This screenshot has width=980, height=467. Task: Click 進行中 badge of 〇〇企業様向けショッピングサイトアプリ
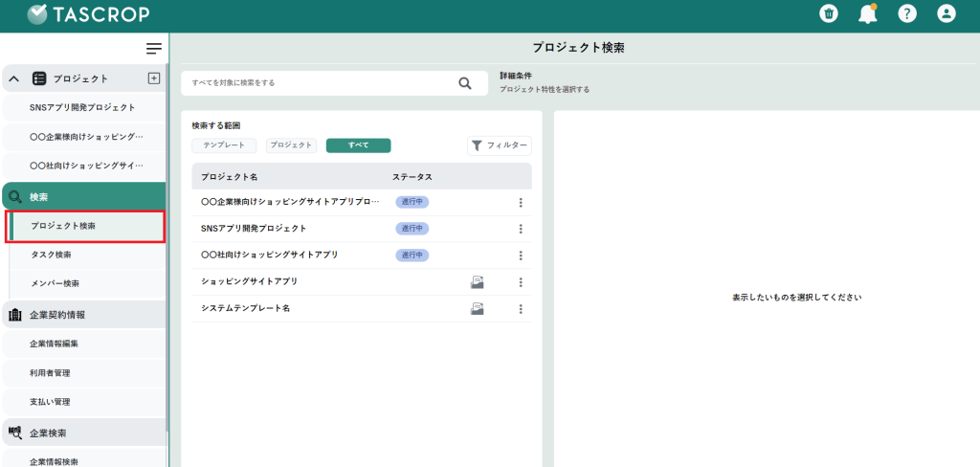(412, 202)
